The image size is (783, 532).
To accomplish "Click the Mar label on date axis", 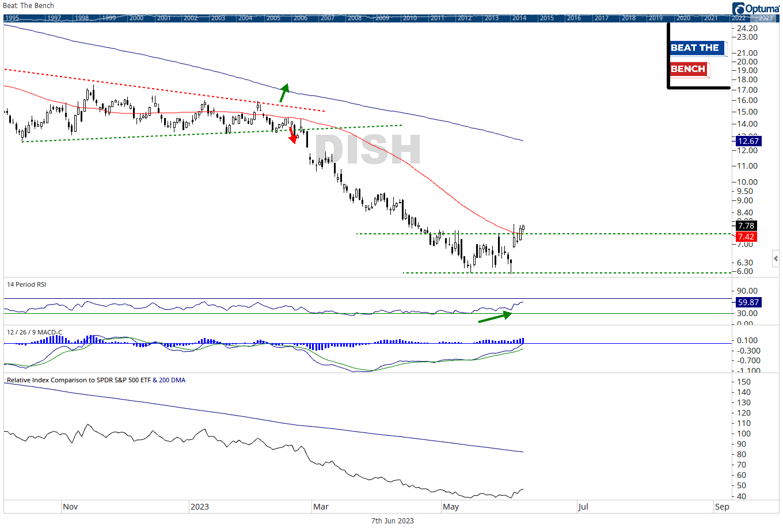I will click(x=321, y=507).
